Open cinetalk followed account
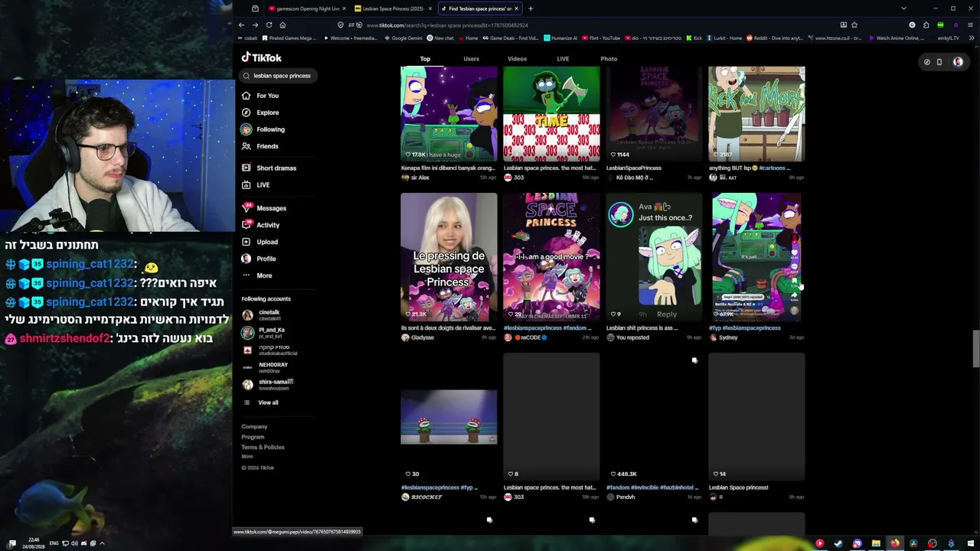Viewport: 980px width, 551px height. coord(263,315)
